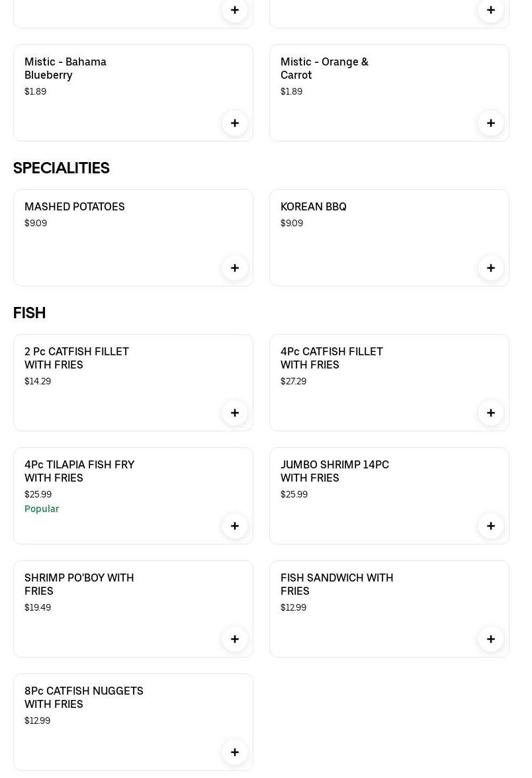
Task: Add JUMBO SHRIMP 14PC to cart
Action: (x=491, y=526)
